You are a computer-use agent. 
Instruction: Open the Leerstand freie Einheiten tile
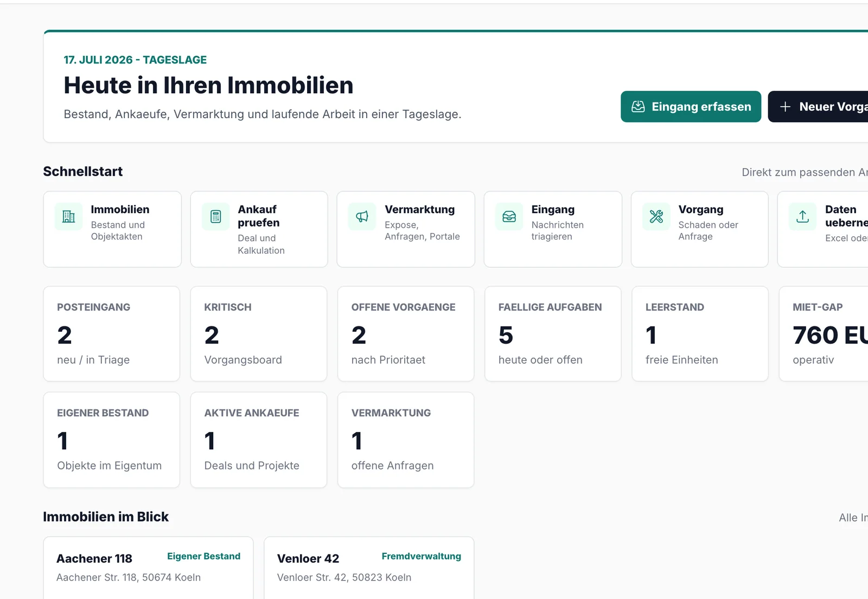[700, 334]
